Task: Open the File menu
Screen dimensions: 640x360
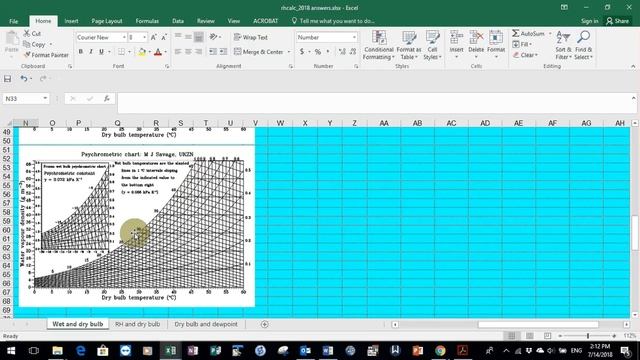Action: click(13, 21)
